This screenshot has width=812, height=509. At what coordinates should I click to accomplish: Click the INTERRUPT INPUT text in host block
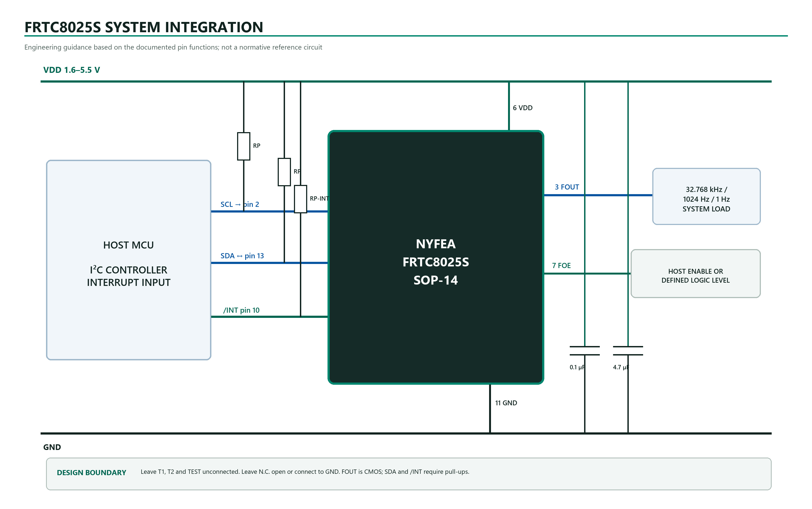click(x=129, y=282)
